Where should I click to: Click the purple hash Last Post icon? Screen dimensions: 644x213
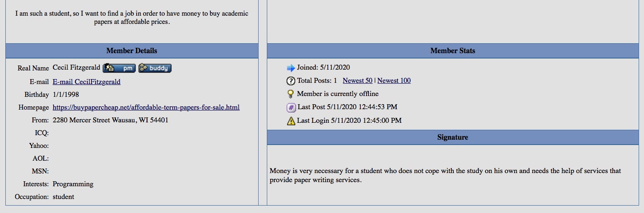pos(291,108)
